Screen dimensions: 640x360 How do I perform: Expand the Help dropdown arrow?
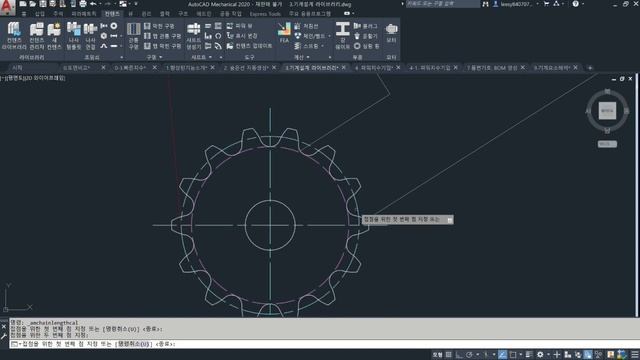582,4
